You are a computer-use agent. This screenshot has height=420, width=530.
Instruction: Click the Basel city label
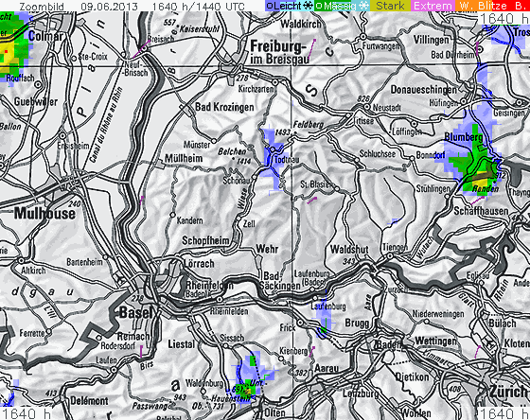point(136,312)
